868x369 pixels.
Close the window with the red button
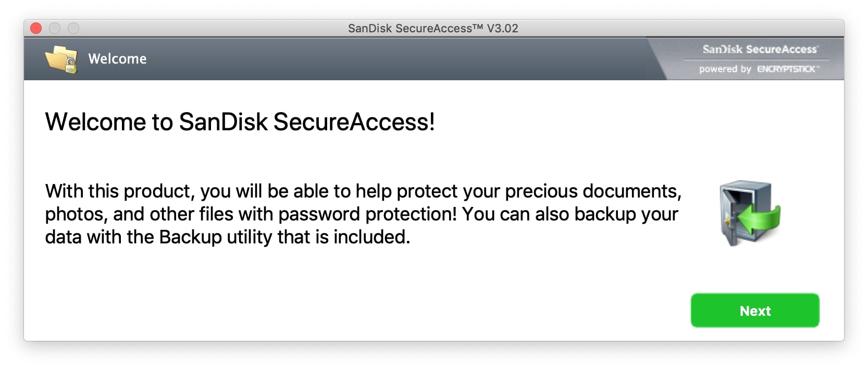point(36,28)
